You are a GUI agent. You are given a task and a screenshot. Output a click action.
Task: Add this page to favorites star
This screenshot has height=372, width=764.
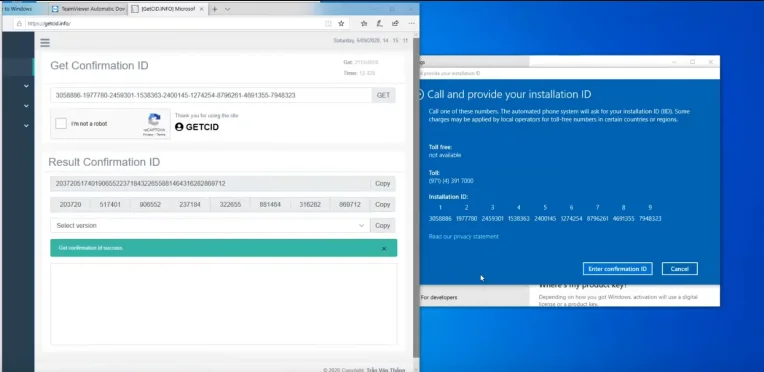(341, 23)
